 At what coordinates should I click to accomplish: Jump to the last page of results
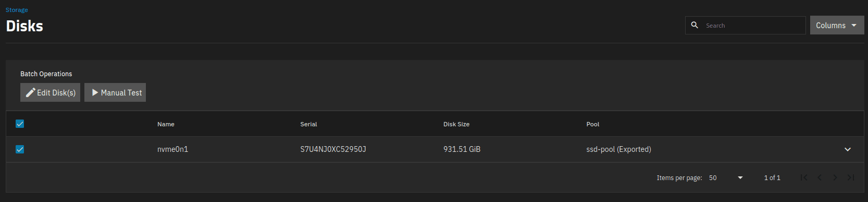pos(851,177)
